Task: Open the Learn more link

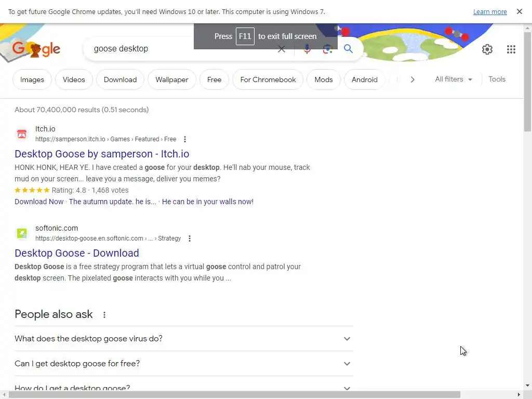Action: coord(490,12)
